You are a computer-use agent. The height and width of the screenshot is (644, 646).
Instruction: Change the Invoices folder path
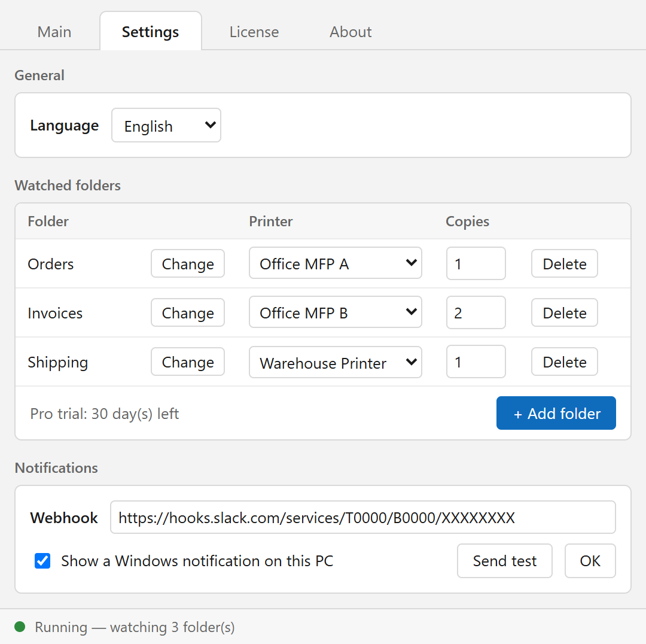coord(188,312)
